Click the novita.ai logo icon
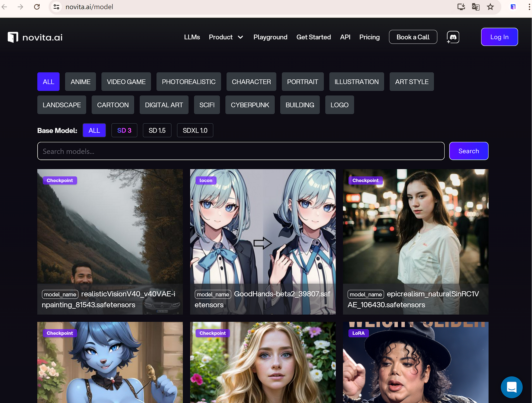Screen dimensions: 532x403 (13, 37)
